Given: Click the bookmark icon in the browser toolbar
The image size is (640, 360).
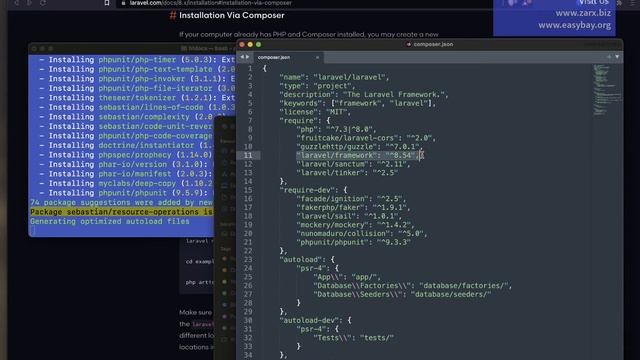Looking at the screenshot, I should pos(107,3).
